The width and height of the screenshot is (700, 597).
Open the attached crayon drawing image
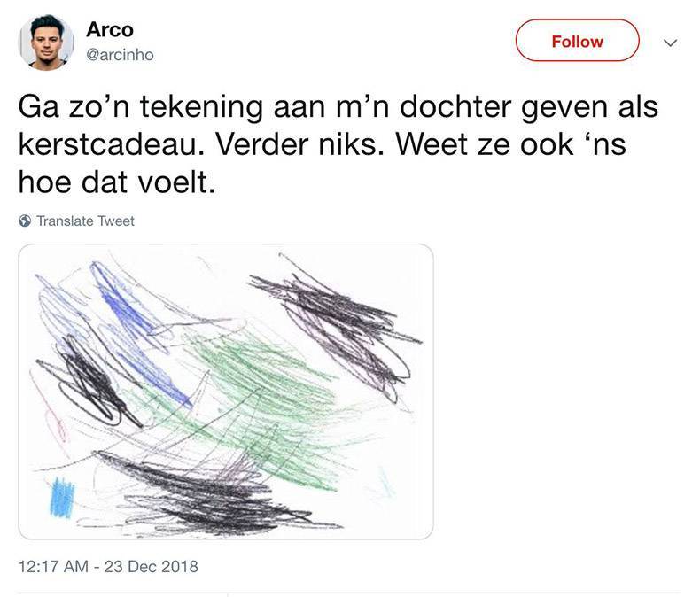pyautogui.click(x=225, y=392)
